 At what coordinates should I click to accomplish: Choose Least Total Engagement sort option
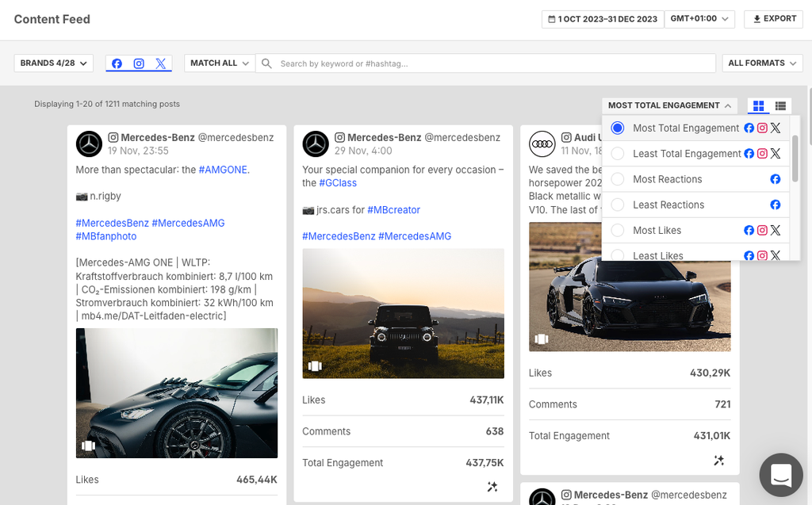click(618, 154)
